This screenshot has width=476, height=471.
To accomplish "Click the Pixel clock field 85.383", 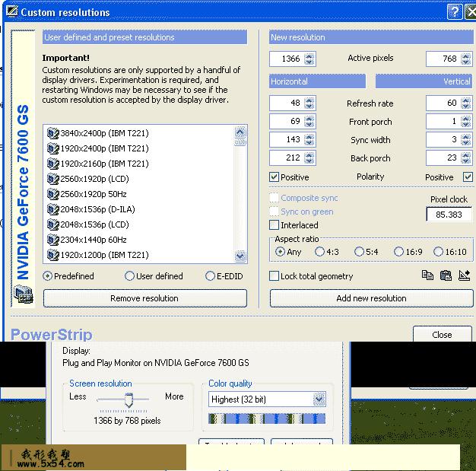I will [449, 215].
